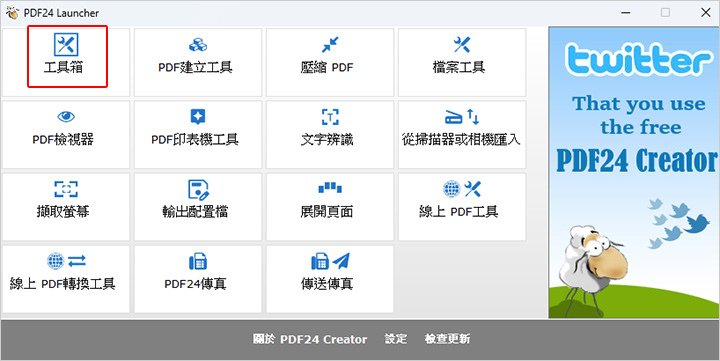Viewport: 720px width, 361px height.
Task: Open the 線上 PDF轉換工具 tile
Action: tap(66, 279)
